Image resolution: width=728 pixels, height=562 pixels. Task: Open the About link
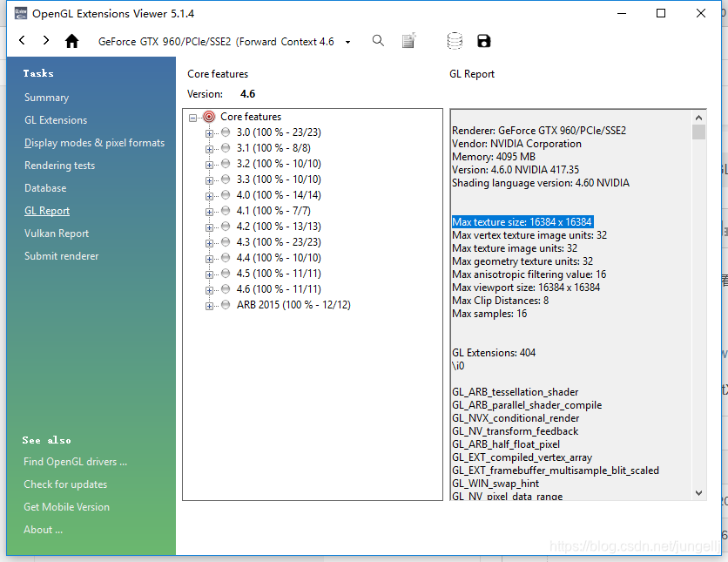43,530
